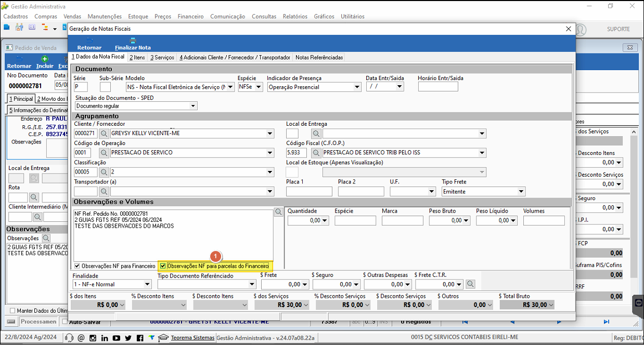The height and width of the screenshot is (345, 644).
Task: Toggle the Auto-Salvar checkbox
Action: pyautogui.click(x=65, y=322)
